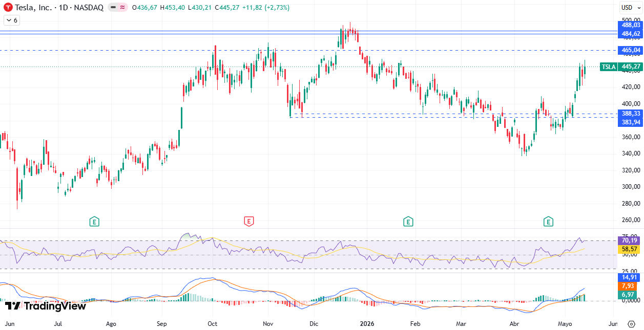Click the dash icon in the status pill
The height and width of the screenshot is (330, 644).
pyautogui.click(x=114, y=8)
